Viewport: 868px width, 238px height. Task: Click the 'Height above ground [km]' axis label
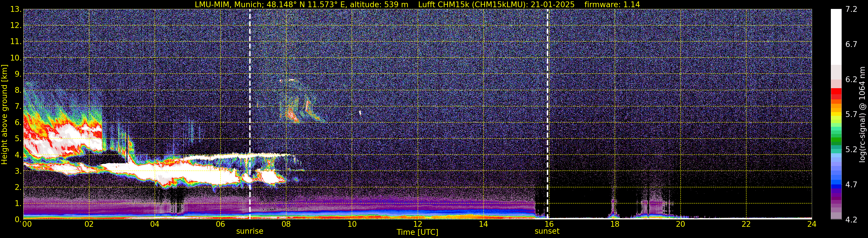click(4, 114)
